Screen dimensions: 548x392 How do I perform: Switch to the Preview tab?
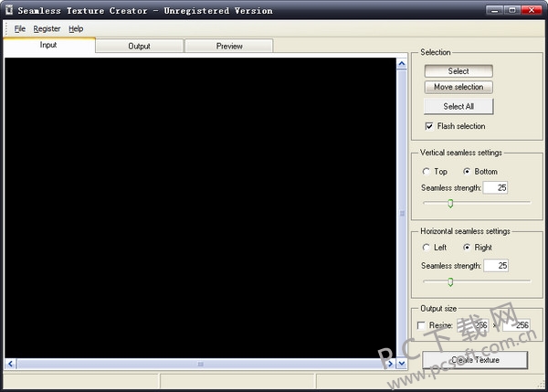229,46
